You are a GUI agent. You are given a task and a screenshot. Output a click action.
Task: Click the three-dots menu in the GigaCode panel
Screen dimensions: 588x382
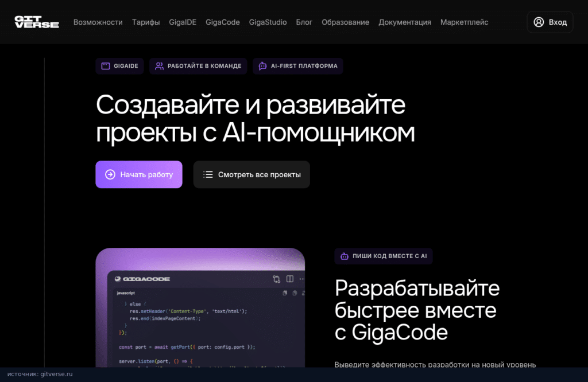302,279
